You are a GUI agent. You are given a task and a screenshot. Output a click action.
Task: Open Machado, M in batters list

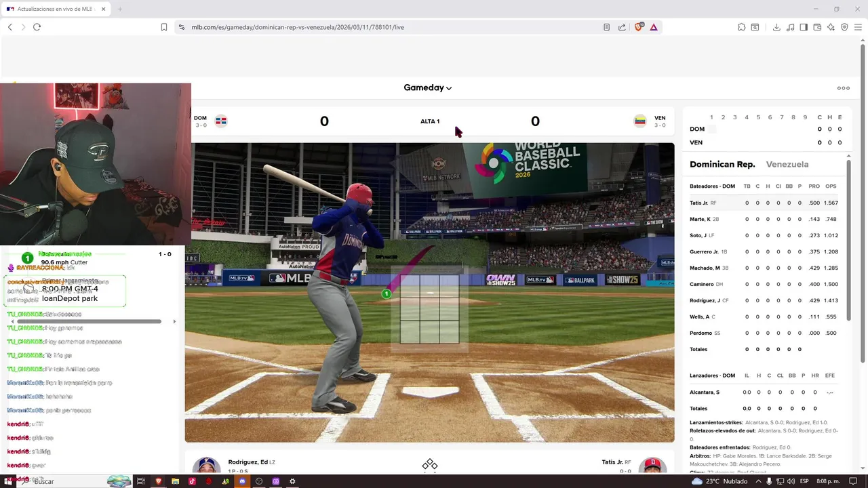click(x=705, y=268)
